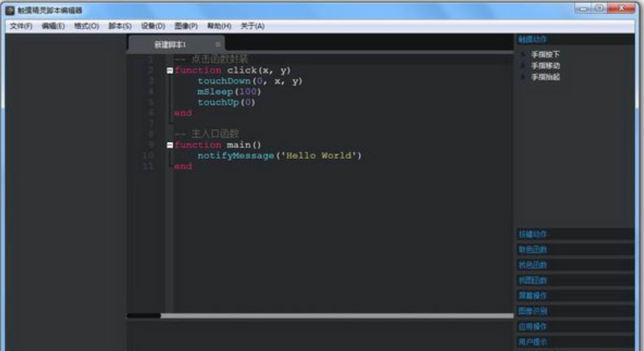
Task: Open the 关于(A) menu
Action: coord(252,26)
